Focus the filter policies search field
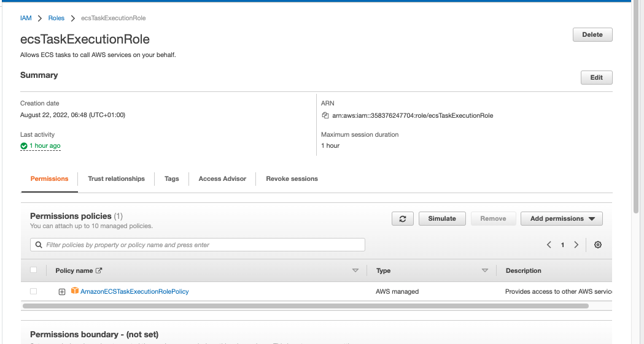 tap(198, 245)
